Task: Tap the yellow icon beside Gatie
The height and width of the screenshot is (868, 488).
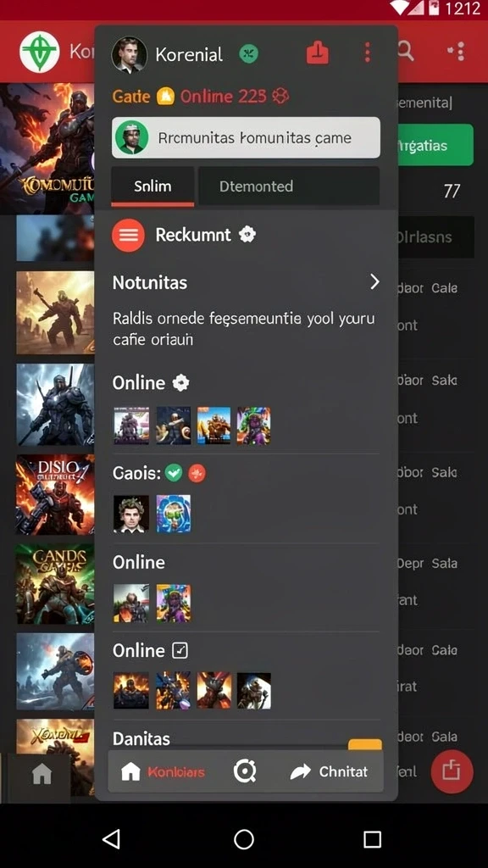Action: (x=165, y=97)
